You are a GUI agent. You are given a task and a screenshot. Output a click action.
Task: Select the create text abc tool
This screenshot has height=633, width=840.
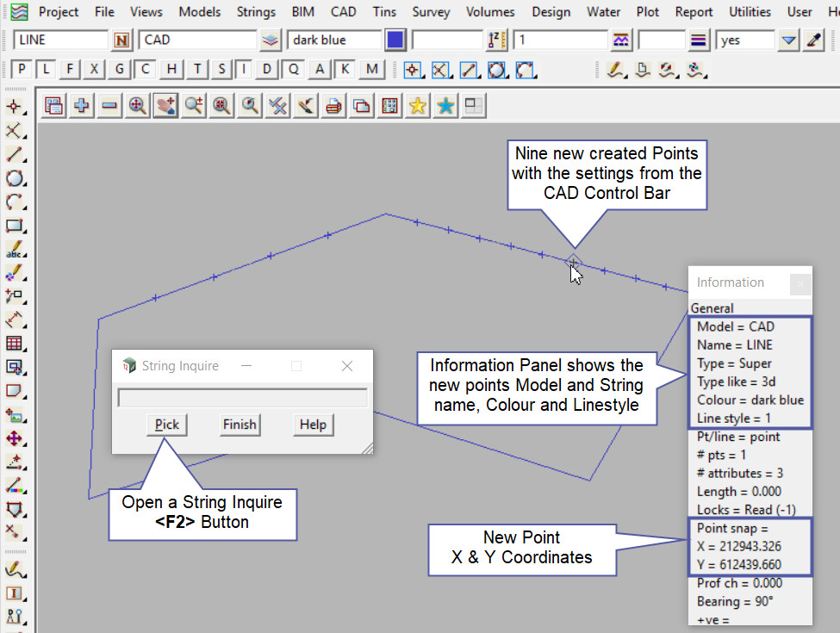coord(14,251)
